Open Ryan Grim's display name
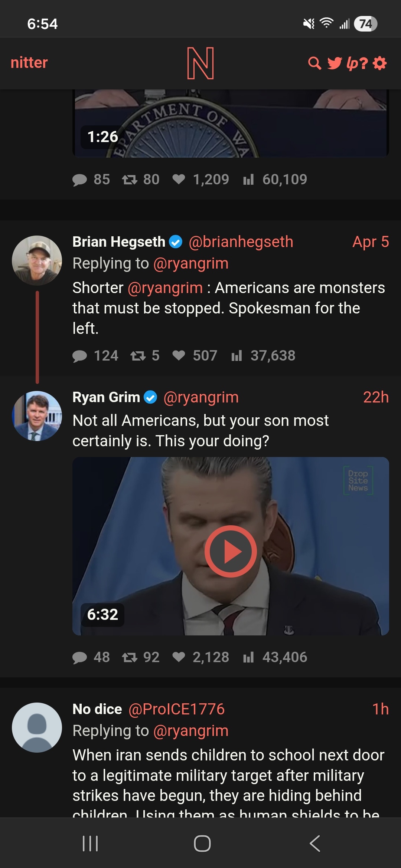401x868 pixels. tap(106, 397)
